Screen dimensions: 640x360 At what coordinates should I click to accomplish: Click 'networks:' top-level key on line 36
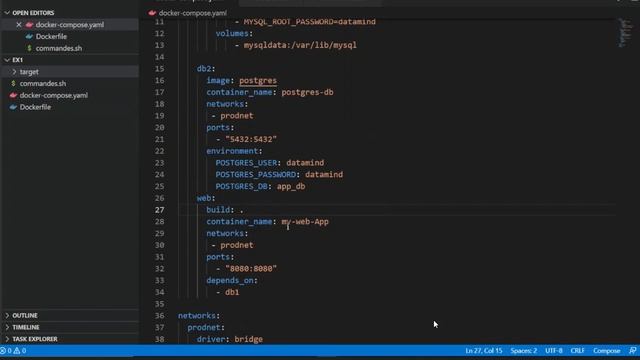(199, 316)
